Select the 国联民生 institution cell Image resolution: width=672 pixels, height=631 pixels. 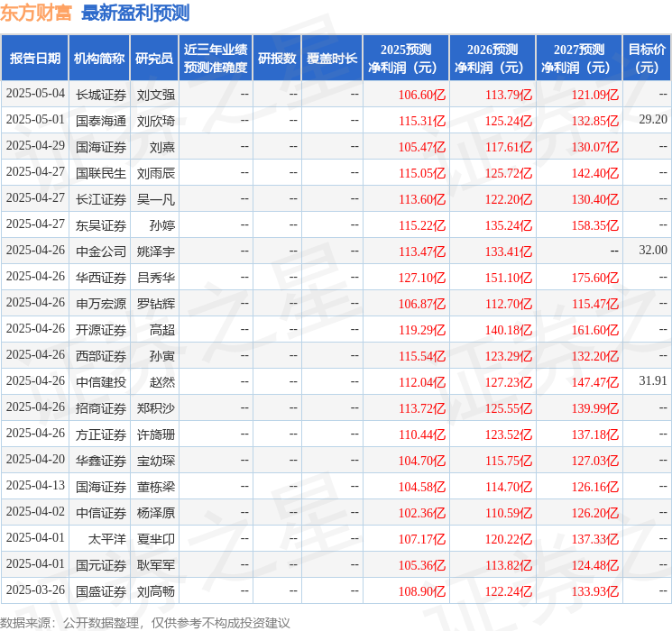[101, 173]
